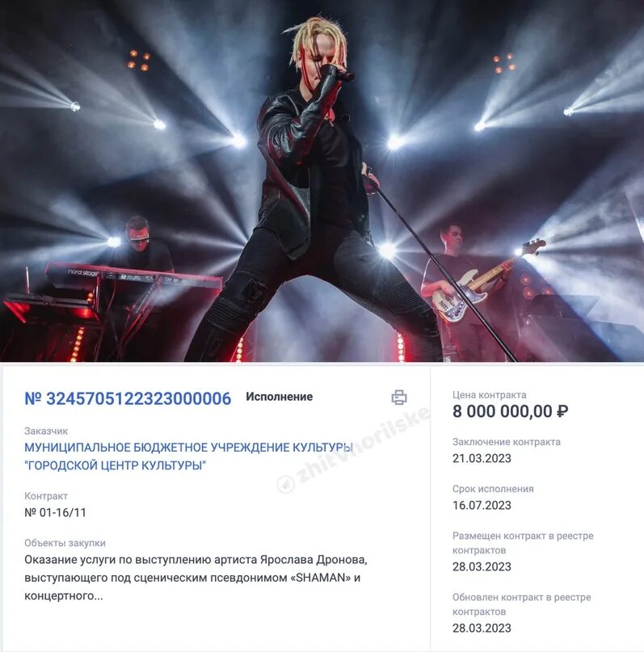Open customer link МУНИЦИПАЛЬНОЕ БЮДЖЕТНОЕ УЧРЕЖДЕНИЕ КУЛЬТУРЫ
Screen dimensions: 644x652
[188, 448]
